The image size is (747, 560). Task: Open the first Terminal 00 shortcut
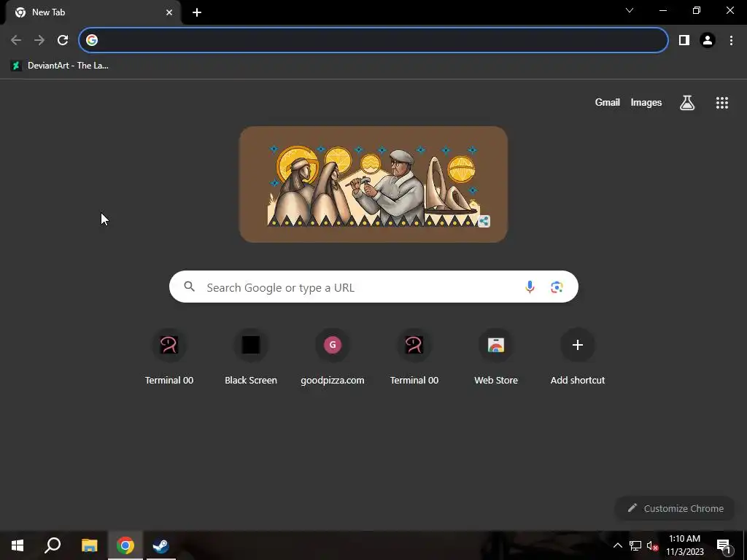(169, 357)
